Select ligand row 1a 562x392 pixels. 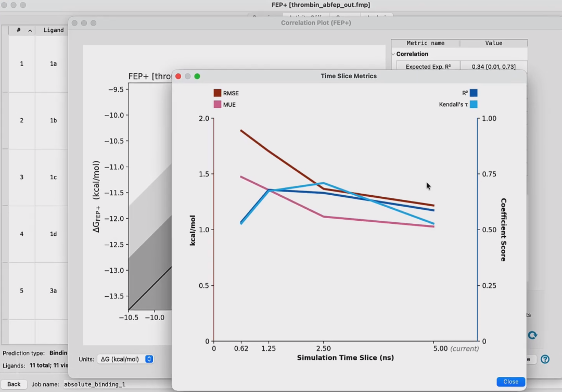(53, 64)
